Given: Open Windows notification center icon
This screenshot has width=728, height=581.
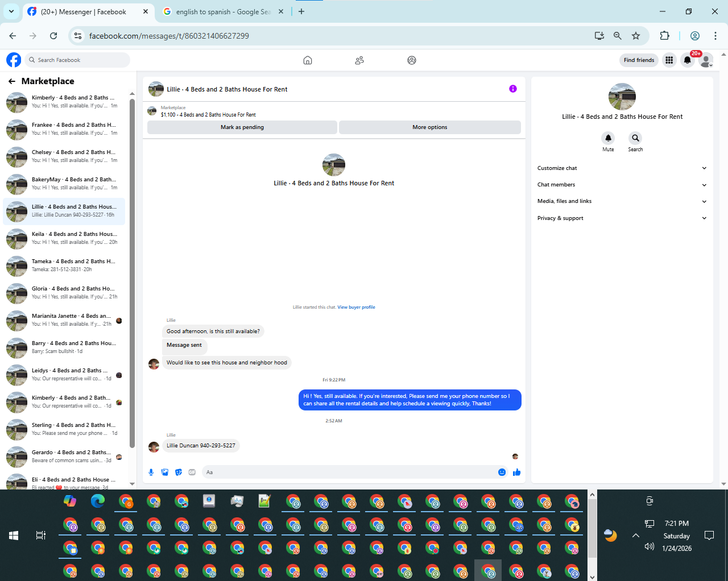Looking at the screenshot, I should pos(709,536).
